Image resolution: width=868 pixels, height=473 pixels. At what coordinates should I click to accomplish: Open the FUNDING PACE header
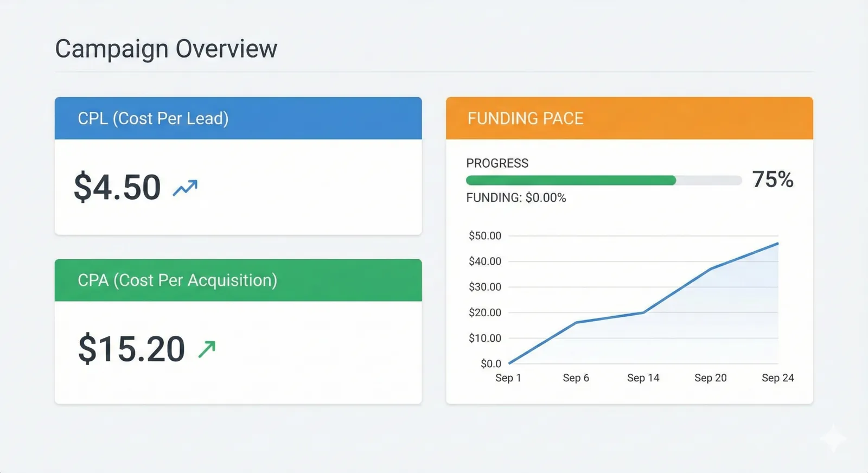coord(629,118)
